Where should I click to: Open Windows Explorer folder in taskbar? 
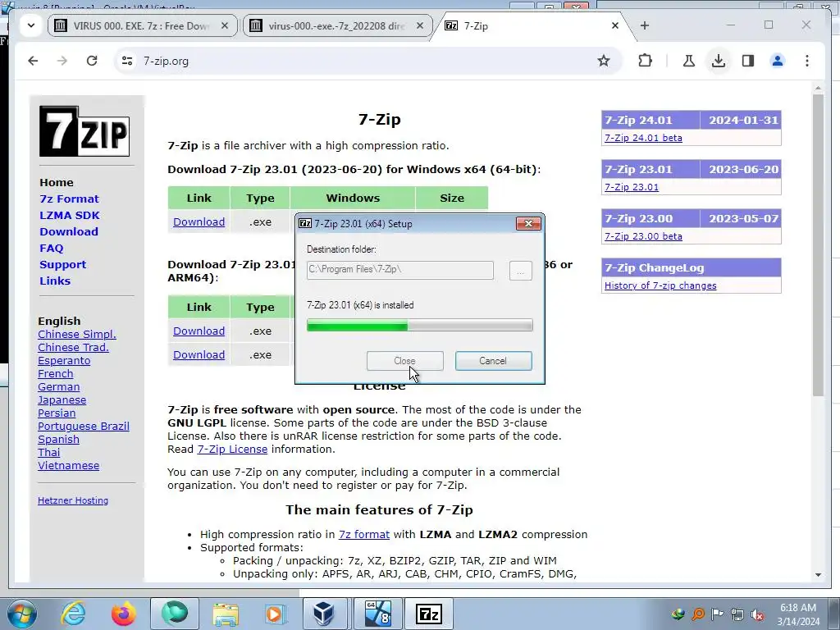[226, 614]
